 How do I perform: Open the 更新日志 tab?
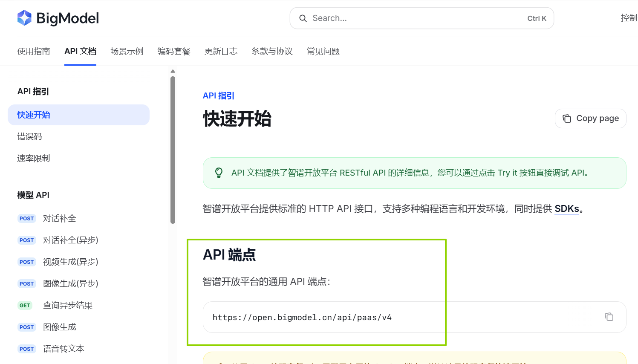221,51
